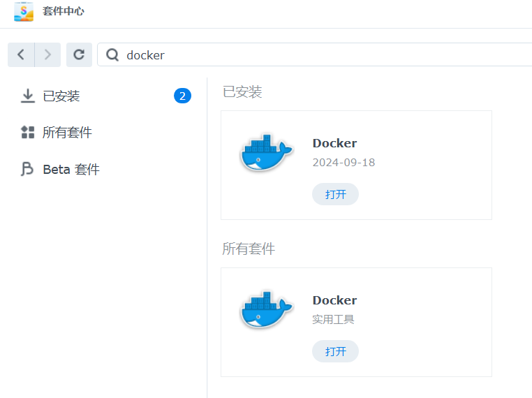532x398 pixels.
Task: Focus the search field containing docker
Action: pyautogui.click(x=314, y=54)
